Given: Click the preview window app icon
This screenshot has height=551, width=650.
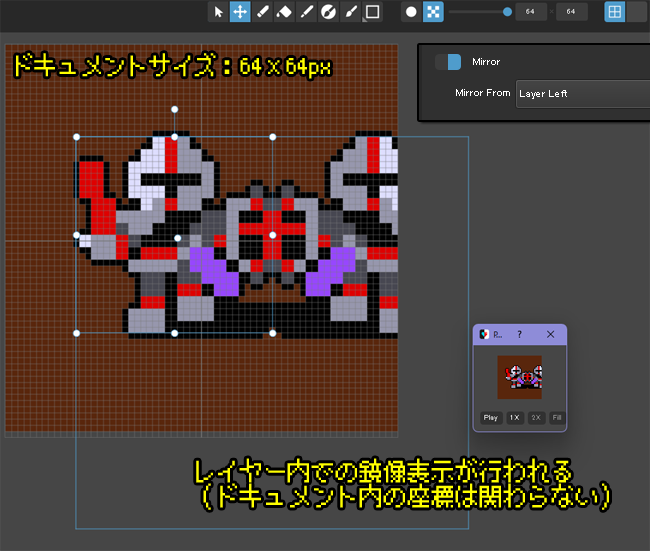Looking at the screenshot, I should tap(484, 334).
